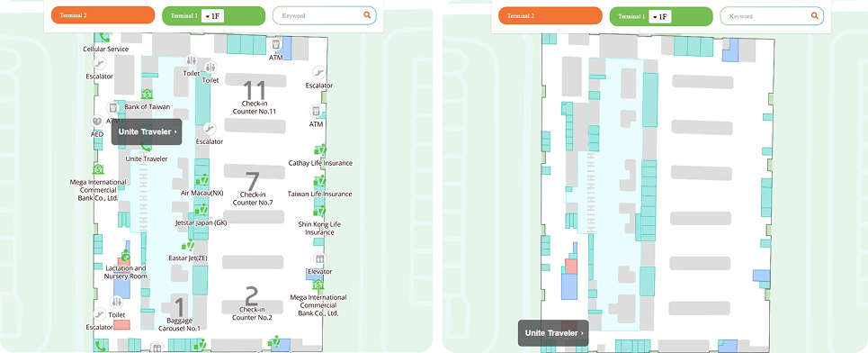Open the 1F floor dropdown in right panel

(x=660, y=16)
